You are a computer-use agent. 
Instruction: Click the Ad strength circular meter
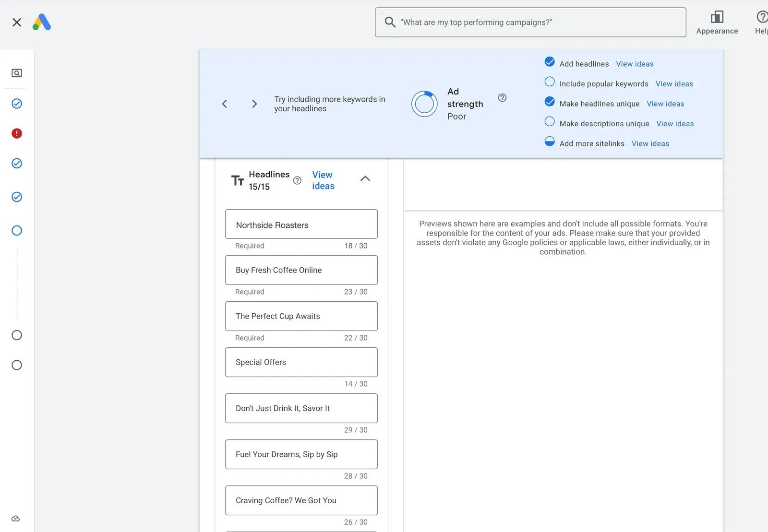424,104
